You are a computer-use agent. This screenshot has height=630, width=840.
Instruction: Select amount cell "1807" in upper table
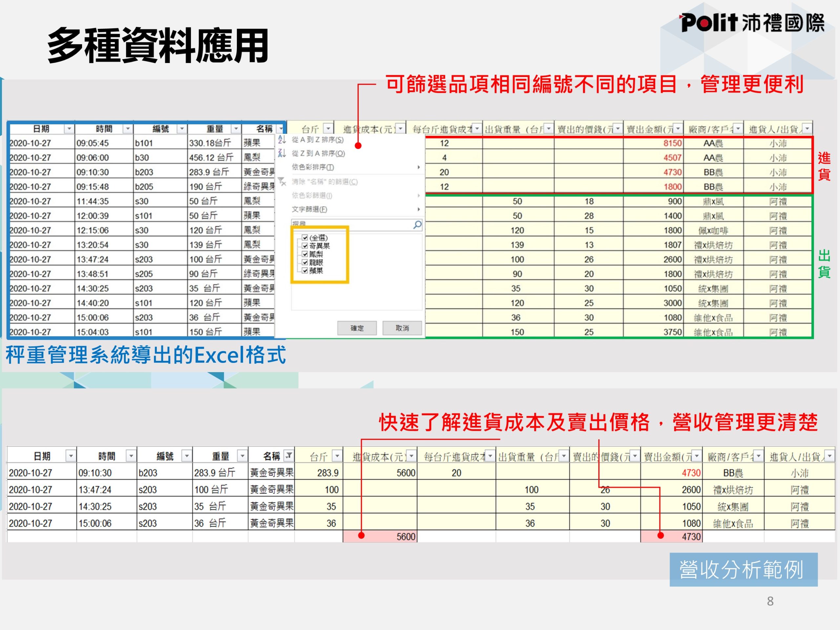pos(653,245)
